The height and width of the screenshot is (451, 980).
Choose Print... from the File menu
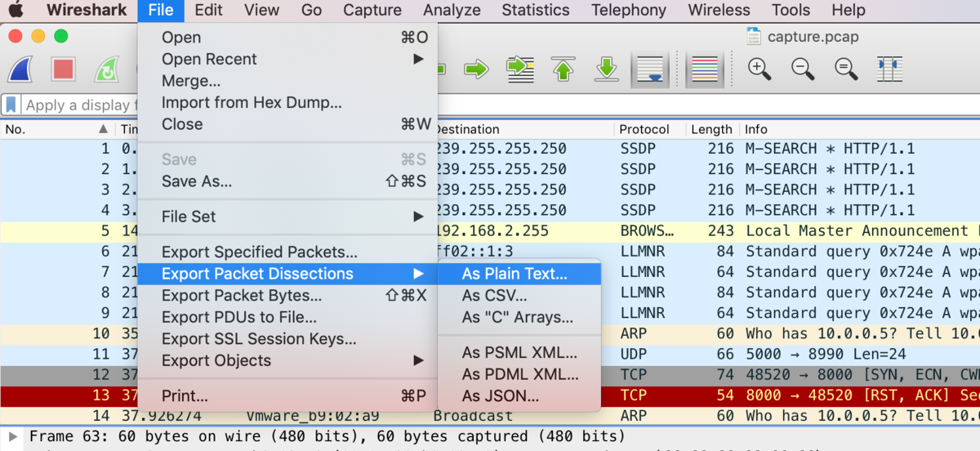(x=287, y=396)
